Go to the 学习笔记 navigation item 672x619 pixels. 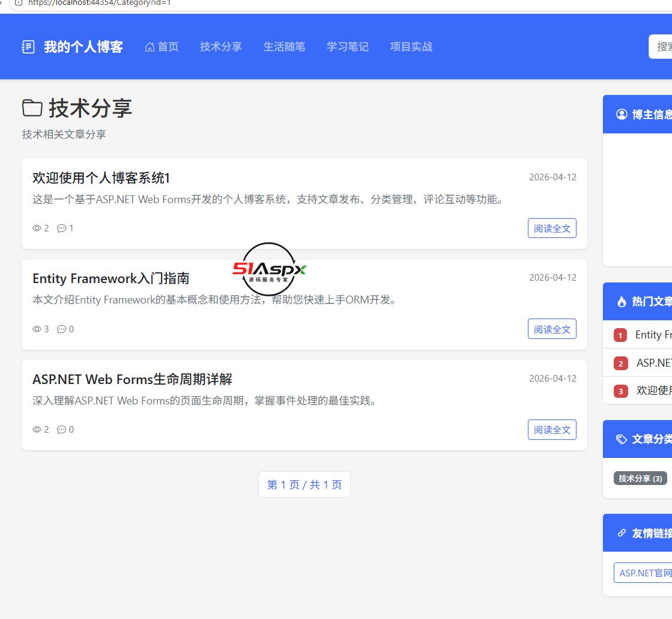[x=348, y=47]
